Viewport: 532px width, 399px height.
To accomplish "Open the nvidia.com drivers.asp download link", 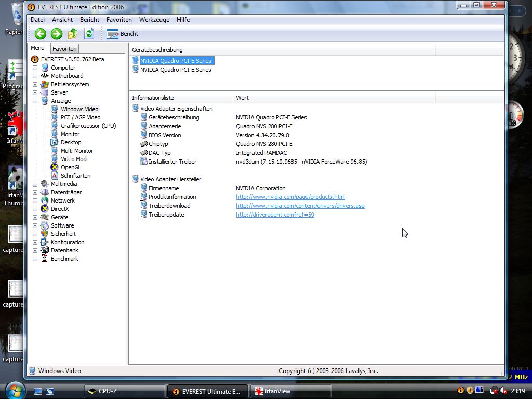I will [x=300, y=206].
